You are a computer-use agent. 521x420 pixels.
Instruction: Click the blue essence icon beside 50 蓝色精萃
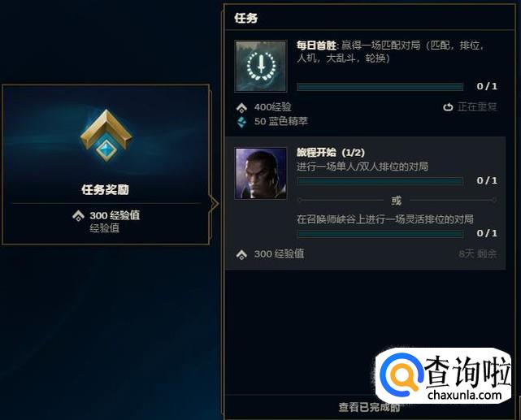tap(241, 122)
